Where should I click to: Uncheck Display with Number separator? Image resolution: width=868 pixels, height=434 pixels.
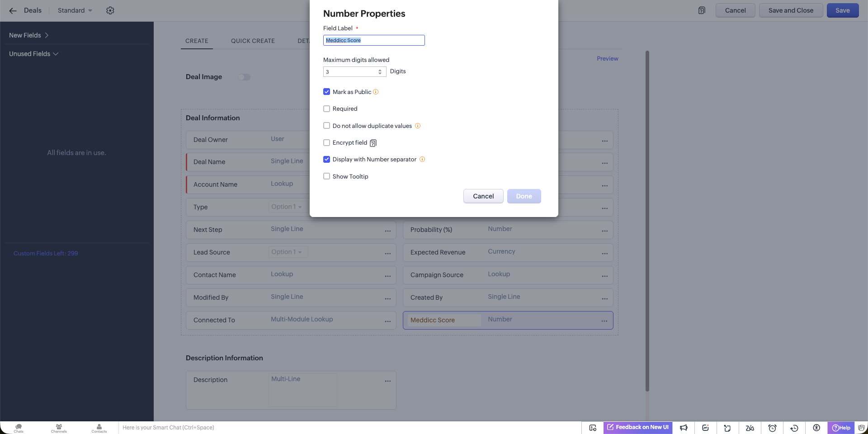point(326,160)
